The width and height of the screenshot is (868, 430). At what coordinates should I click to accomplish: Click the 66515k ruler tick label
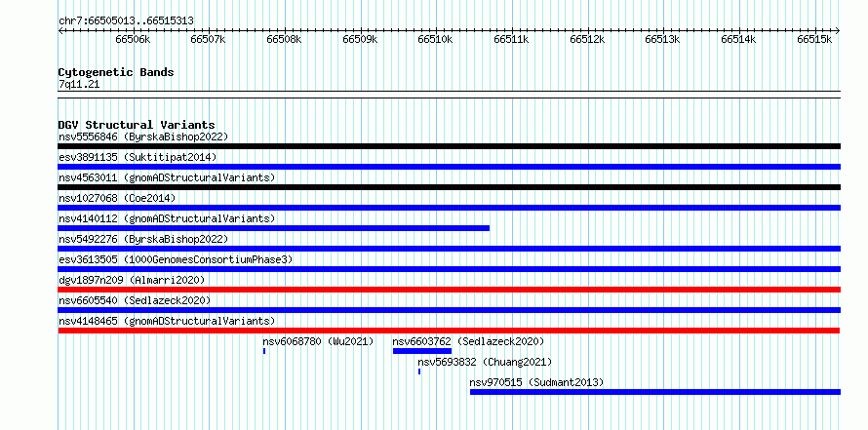tap(815, 39)
